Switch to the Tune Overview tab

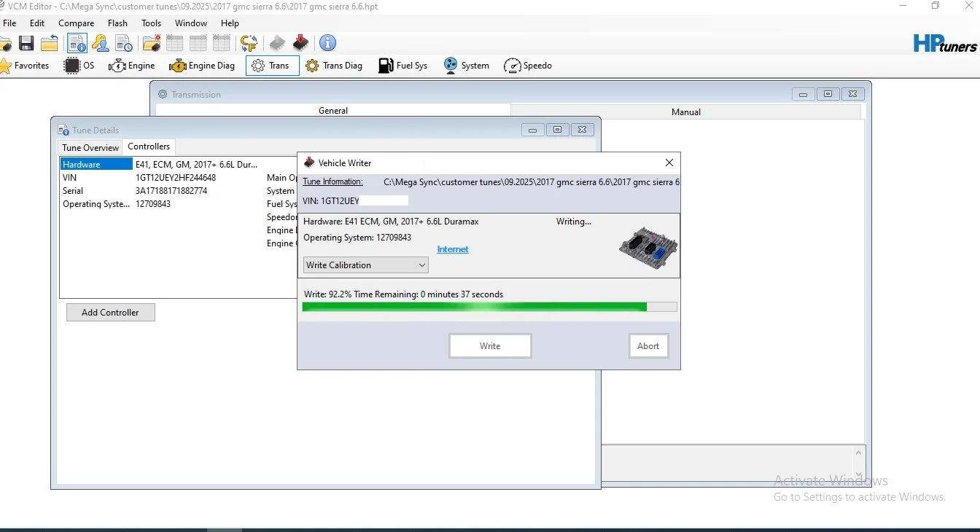[x=90, y=148]
